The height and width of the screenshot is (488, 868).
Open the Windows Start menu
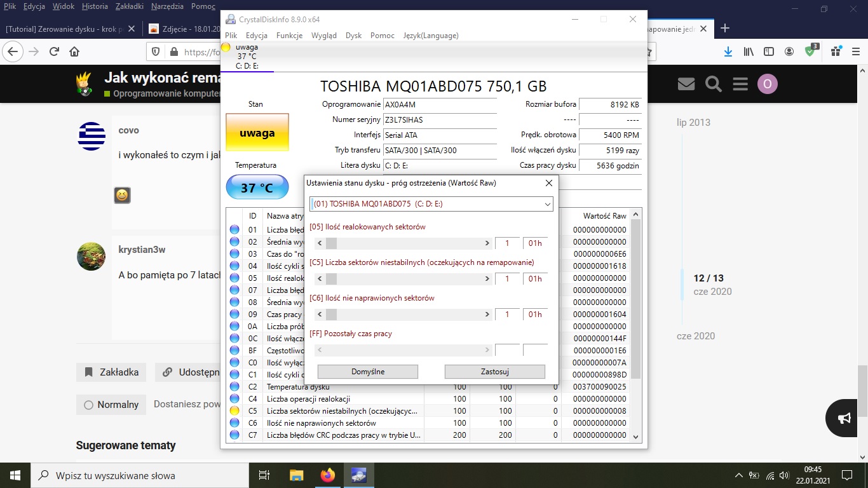(15, 475)
